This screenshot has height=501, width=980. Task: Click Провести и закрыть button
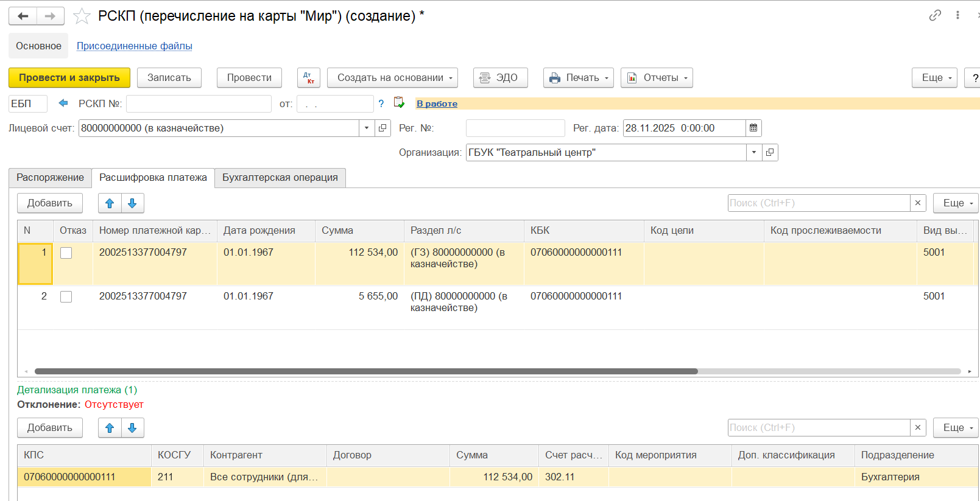click(69, 78)
